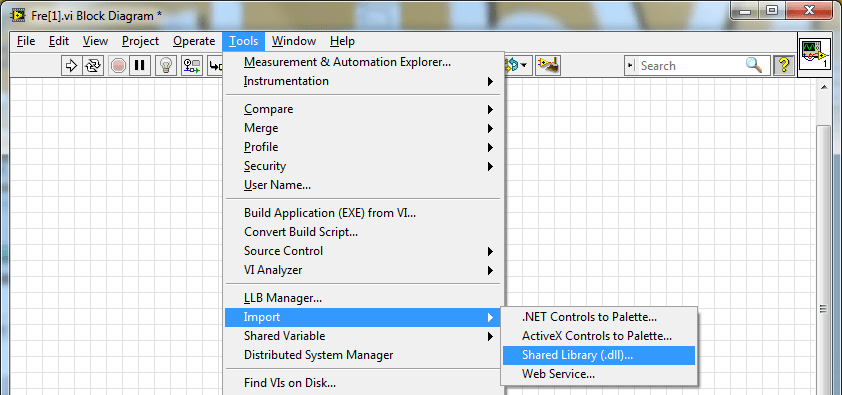Open the Project menu

[x=140, y=41]
